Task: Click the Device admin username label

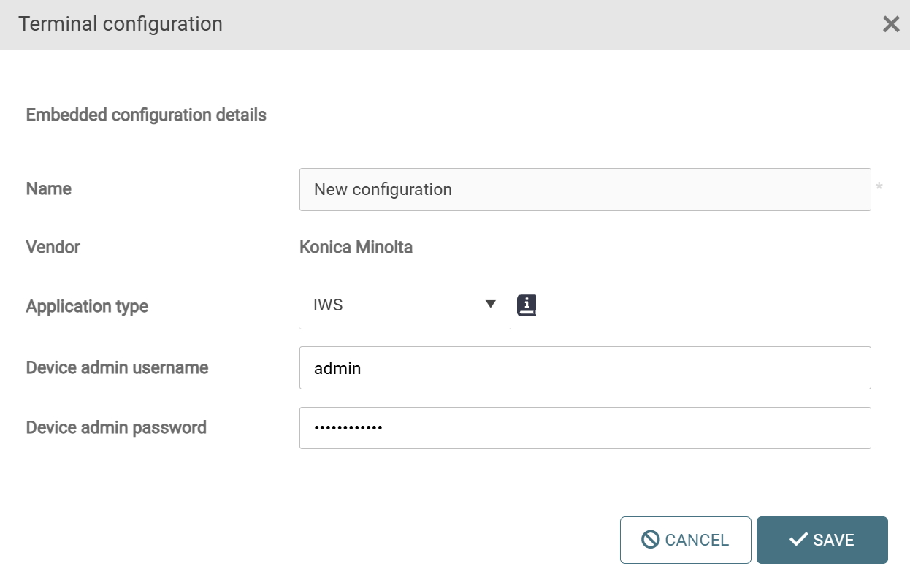Action: point(117,367)
